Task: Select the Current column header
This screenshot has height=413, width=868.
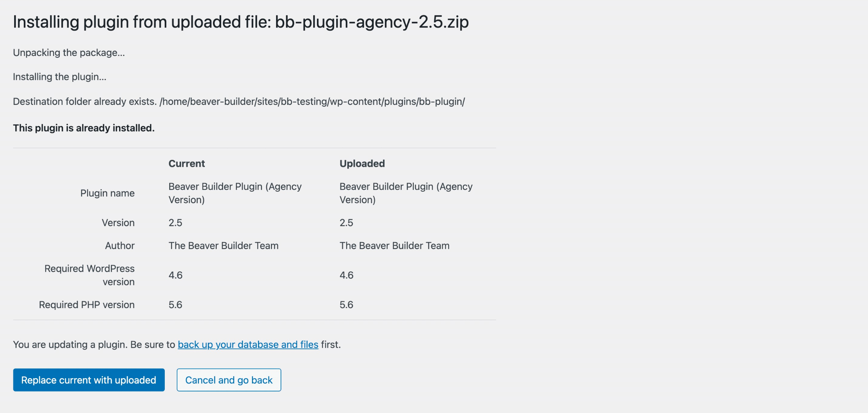Action: pyautogui.click(x=186, y=163)
